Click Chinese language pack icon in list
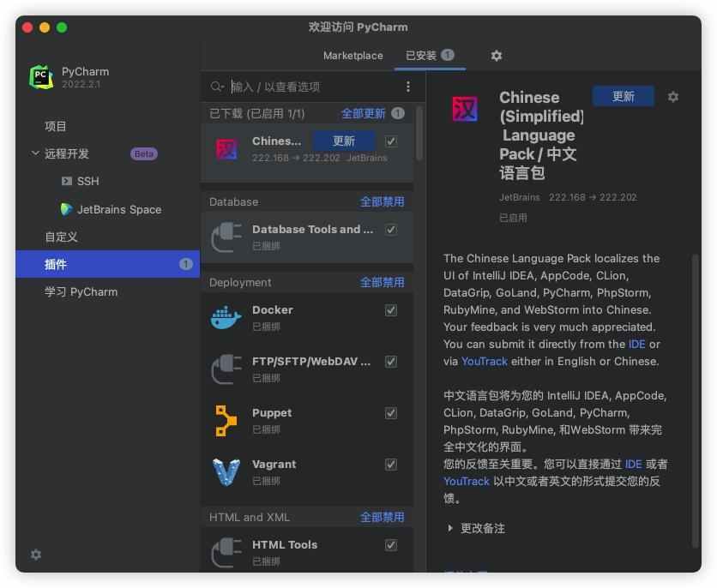Viewport: 717px width, 588px height. pos(226,149)
